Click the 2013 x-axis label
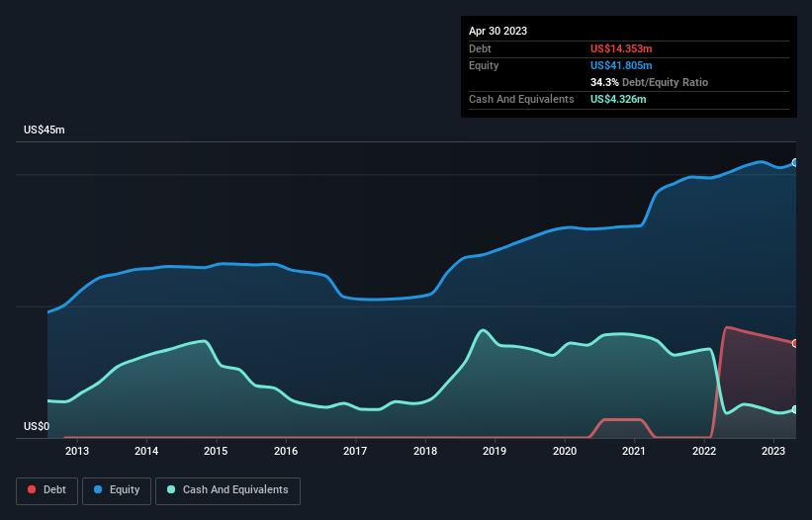The image size is (812, 520). point(77,451)
